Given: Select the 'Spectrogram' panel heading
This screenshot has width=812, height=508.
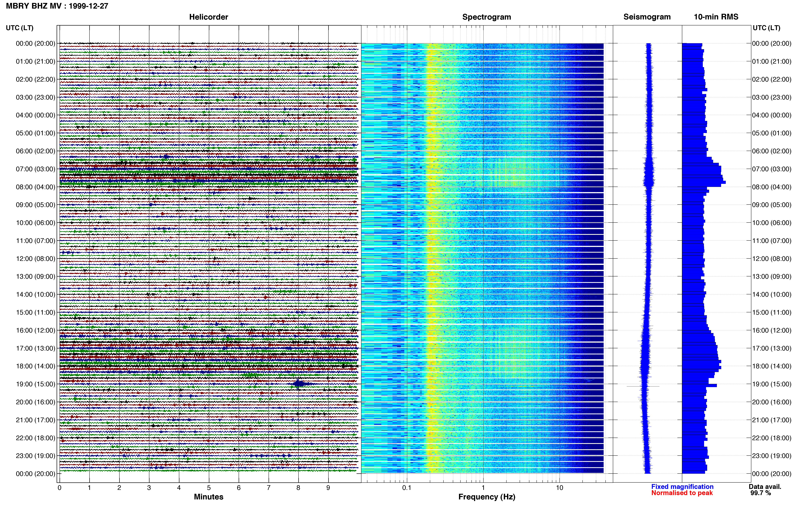Looking at the screenshot, I should click(x=487, y=17).
